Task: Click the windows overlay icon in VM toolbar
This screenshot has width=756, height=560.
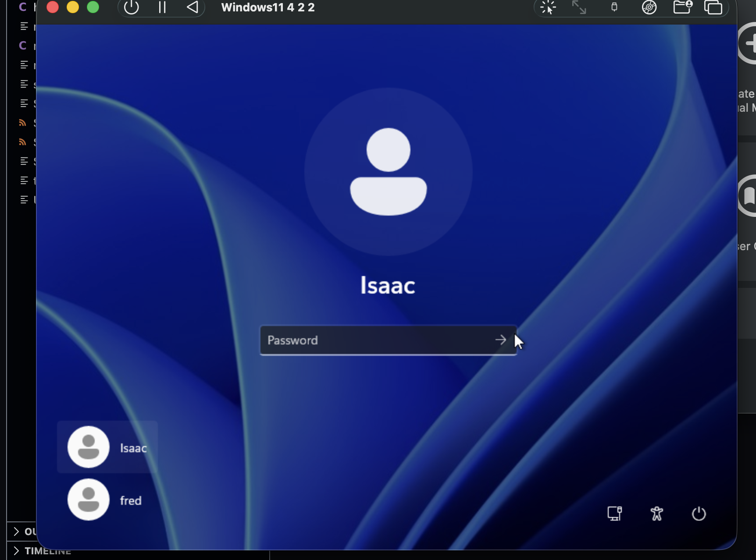Action: click(713, 7)
